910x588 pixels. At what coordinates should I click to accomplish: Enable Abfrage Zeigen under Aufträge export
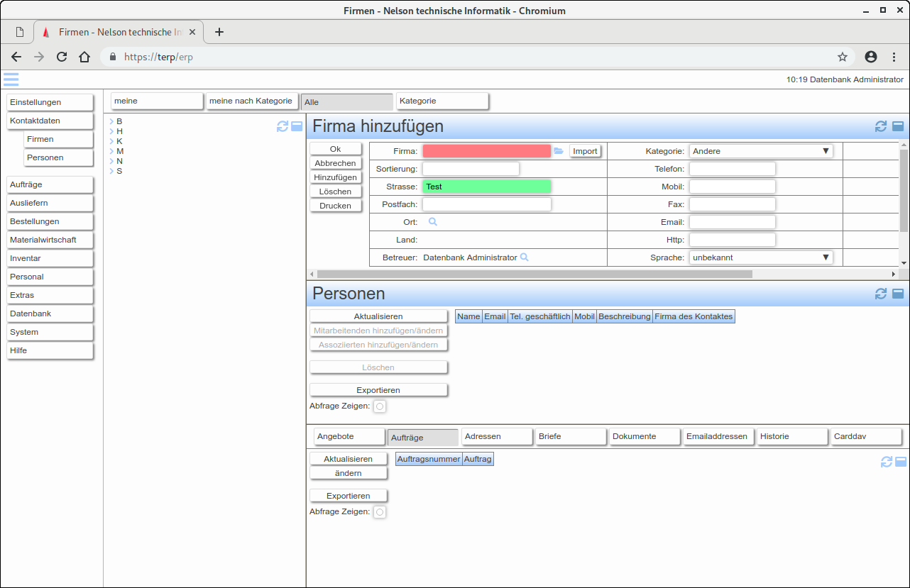coord(380,512)
